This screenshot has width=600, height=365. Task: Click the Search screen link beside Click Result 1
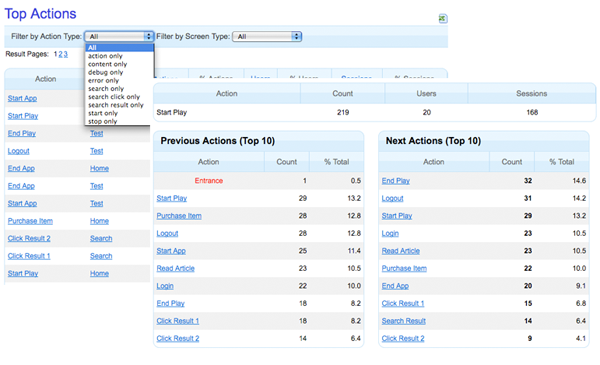pos(101,256)
